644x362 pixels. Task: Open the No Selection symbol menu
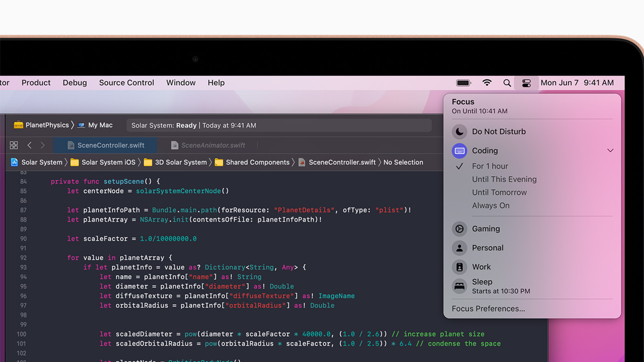point(403,162)
